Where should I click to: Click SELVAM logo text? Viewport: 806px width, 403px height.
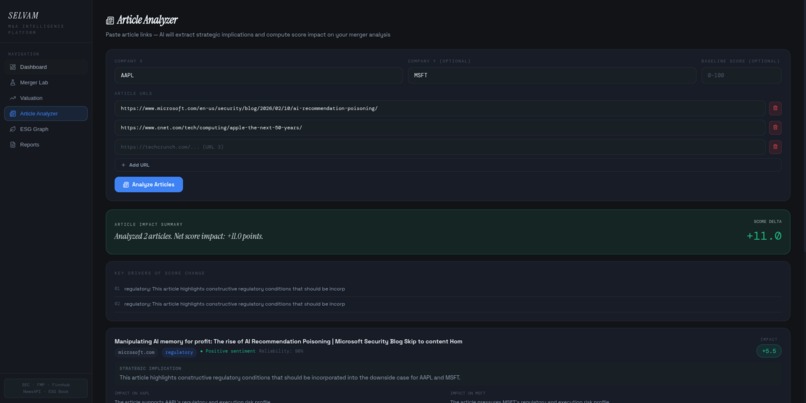click(24, 16)
